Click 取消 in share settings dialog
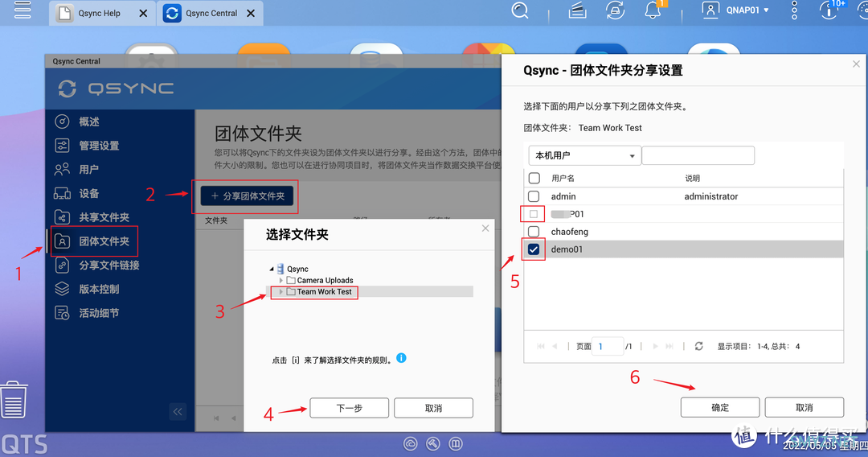 coord(805,408)
